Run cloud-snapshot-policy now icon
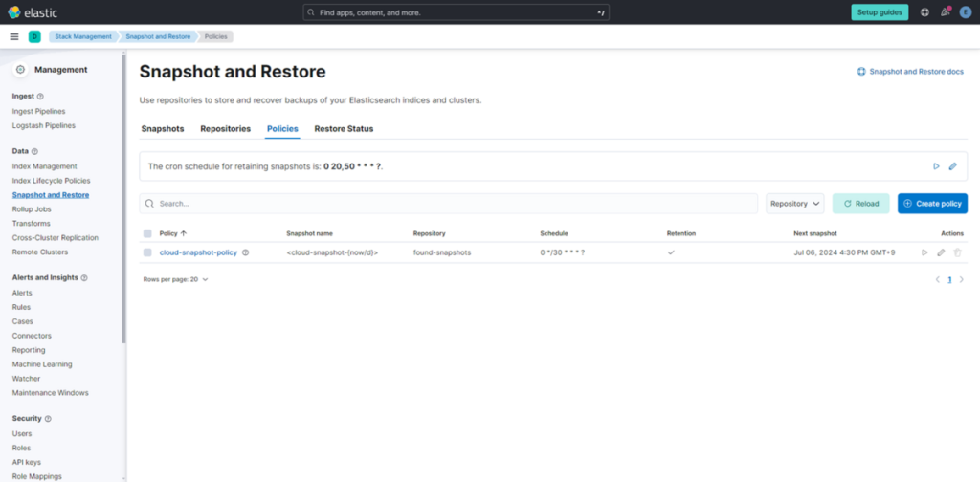 (924, 252)
